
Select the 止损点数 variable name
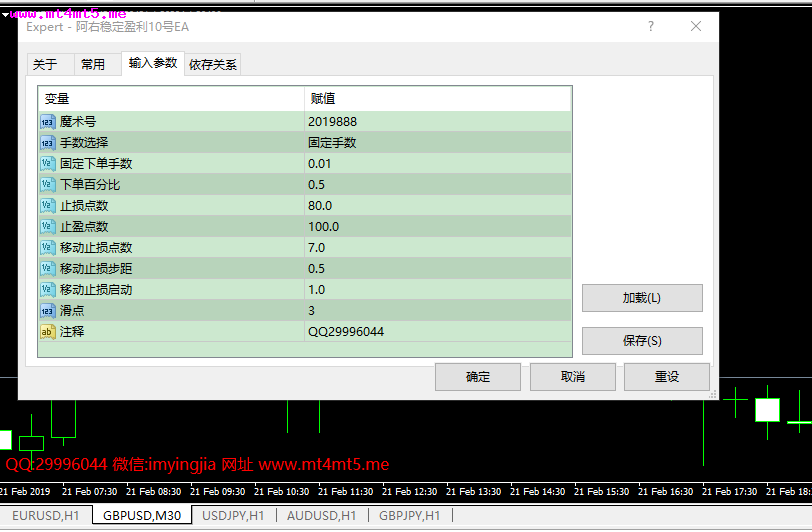[x=84, y=206]
